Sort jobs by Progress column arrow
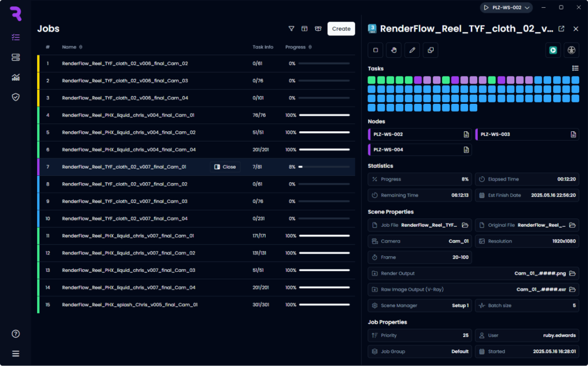The width and height of the screenshot is (588, 366). point(311,48)
